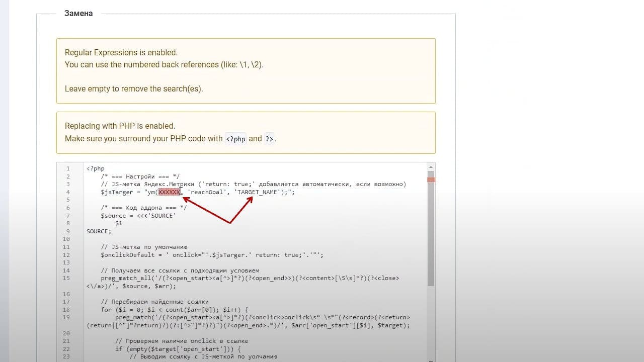
Task: Click the opening <?php tag on line 1
Action: (96, 168)
